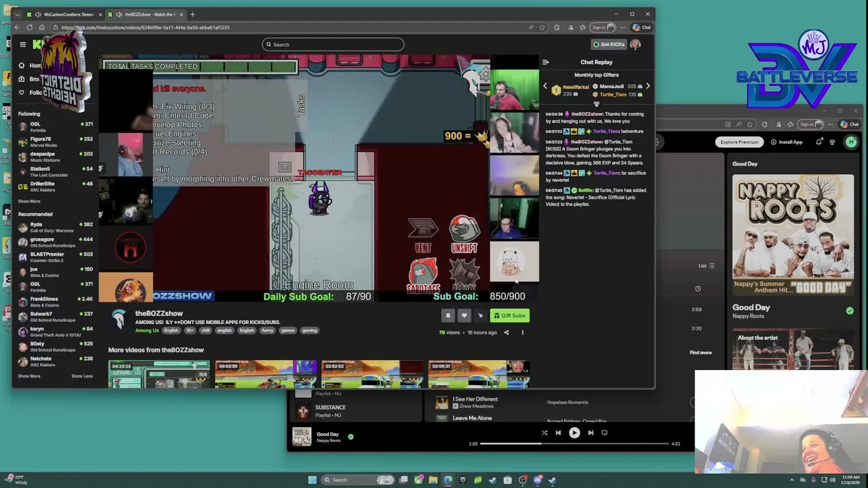Show next Monthly top Gifters
The image size is (868, 488).
coord(648,86)
